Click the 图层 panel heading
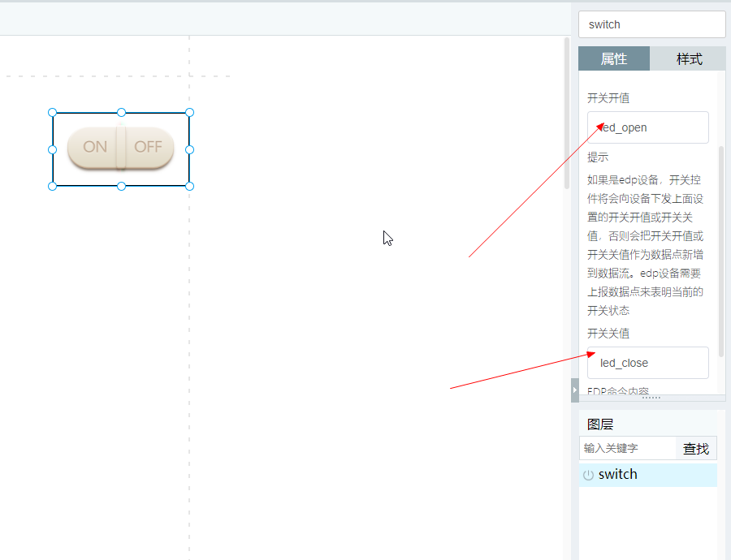 pyautogui.click(x=600, y=424)
